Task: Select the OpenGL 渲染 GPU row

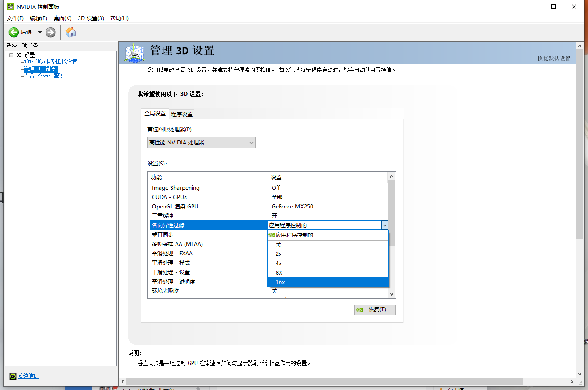Action: (x=268, y=207)
